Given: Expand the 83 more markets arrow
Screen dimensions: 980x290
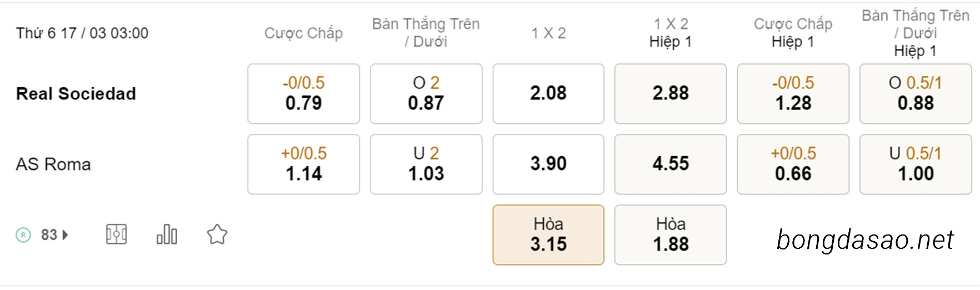Looking at the screenshot, I should (x=66, y=235).
